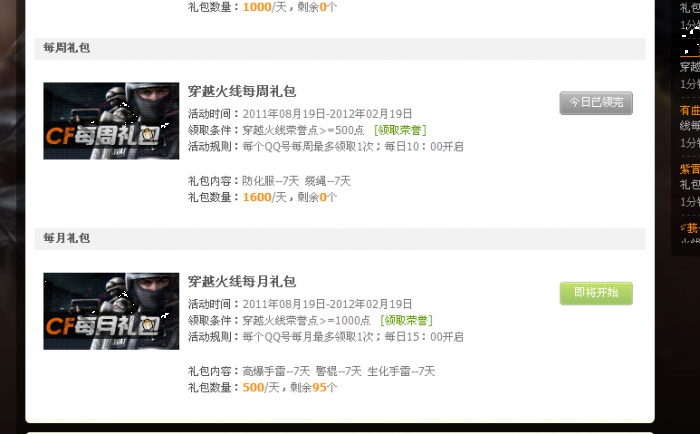Select the 穿越火线每月礼包 title
Screen dimensions: 700x434
(242, 282)
